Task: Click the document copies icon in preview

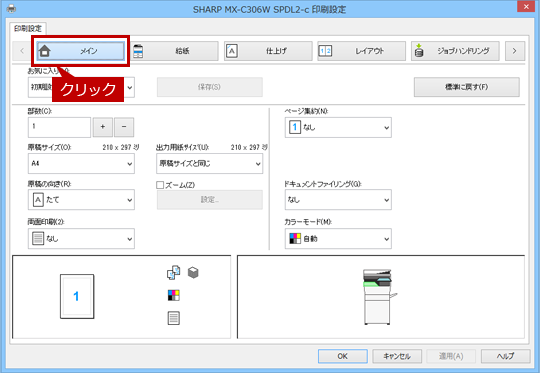Action: pos(173,272)
